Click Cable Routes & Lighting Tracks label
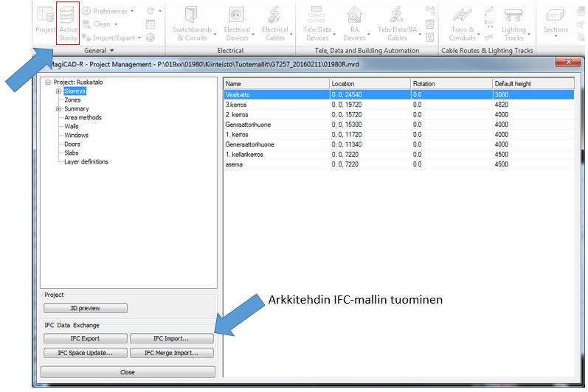Screen dimensions: 588x392 tap(487, 51)
